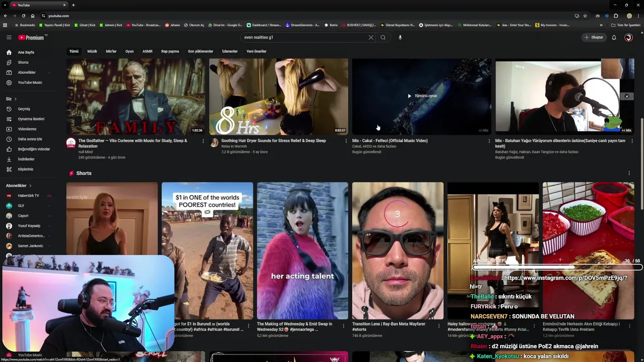Play all with Tümünü oynat overlay
644x362 pixels.
(422, 96)
